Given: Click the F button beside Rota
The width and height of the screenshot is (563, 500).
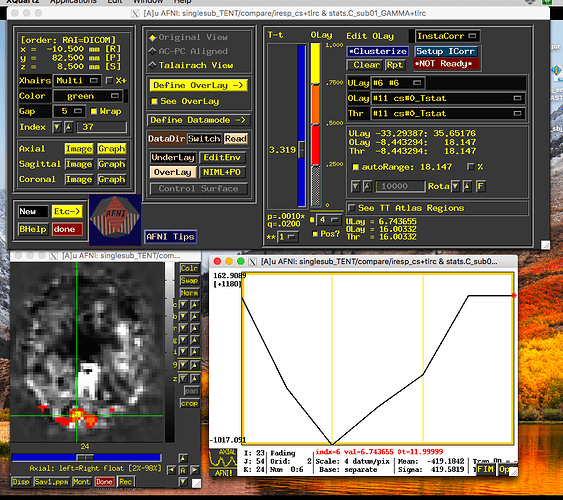Looking at the screenshot, I should pos(480,186).
